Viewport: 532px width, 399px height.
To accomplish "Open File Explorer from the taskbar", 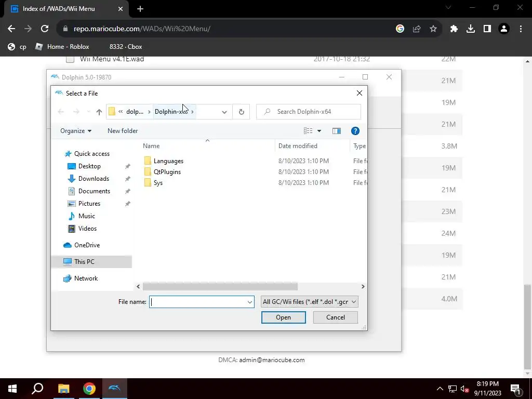I will click(x=64, y=389).
